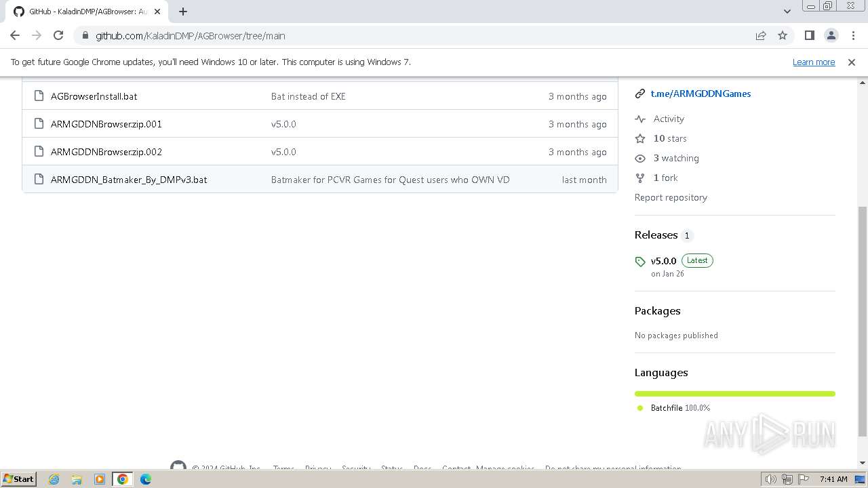The width and height of the screenshot is (868, 488).
Task: Launch Microsoft Edge from taskbar
Action: point(145,479)
